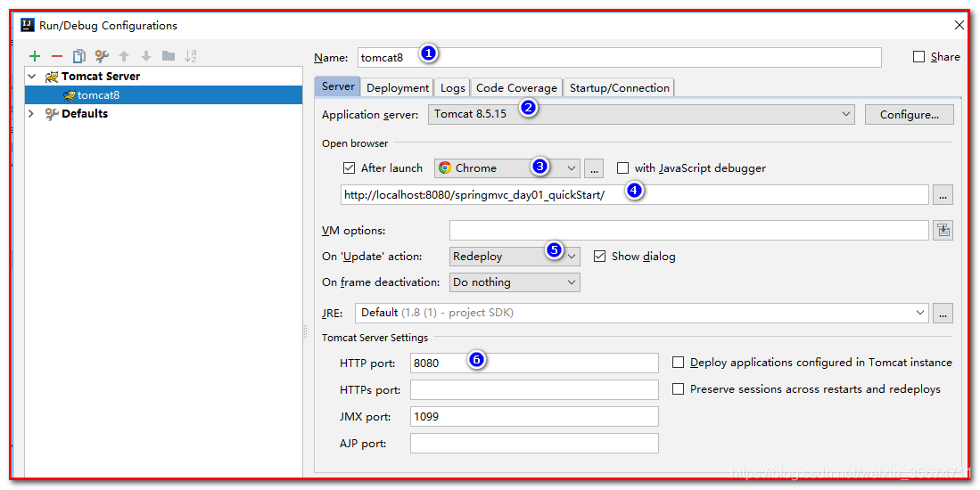Click the Configure... button
This screenshot has width=980, height=490.
pyautogui.click(x=910, y=114)
